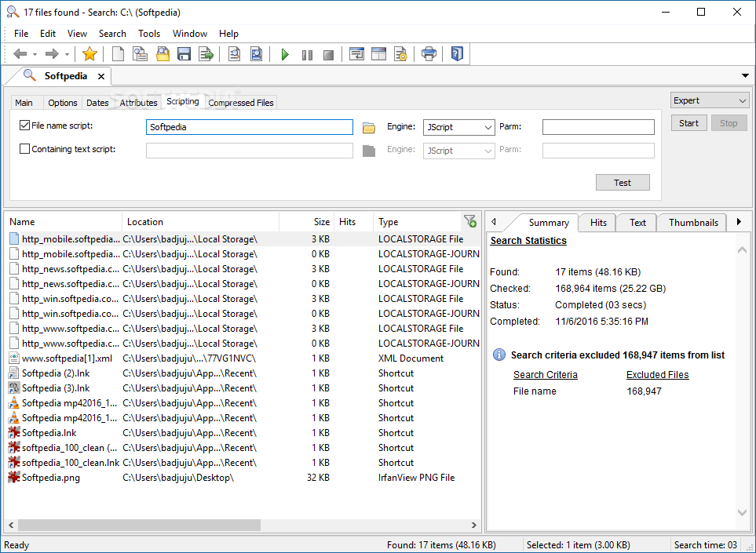Click the clone search pages icon
Screen dimensions: 756x553
pyautogui.click(x=140, y=54)
